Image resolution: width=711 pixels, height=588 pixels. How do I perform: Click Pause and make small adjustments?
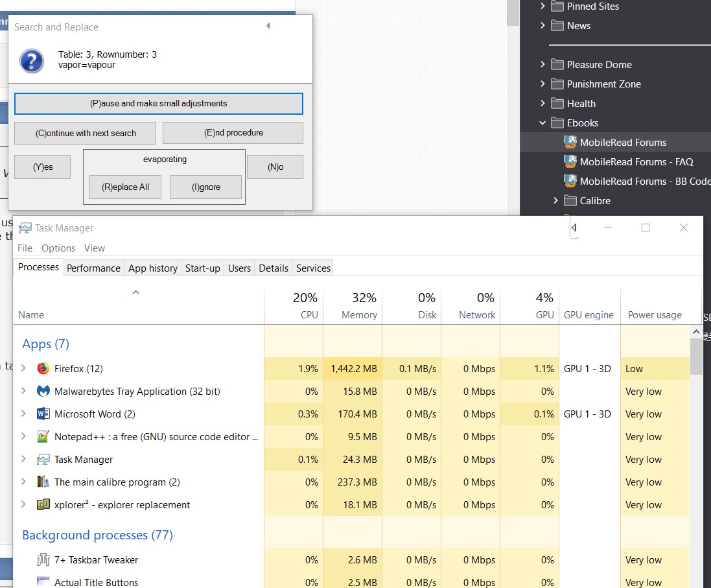(159, 104)
